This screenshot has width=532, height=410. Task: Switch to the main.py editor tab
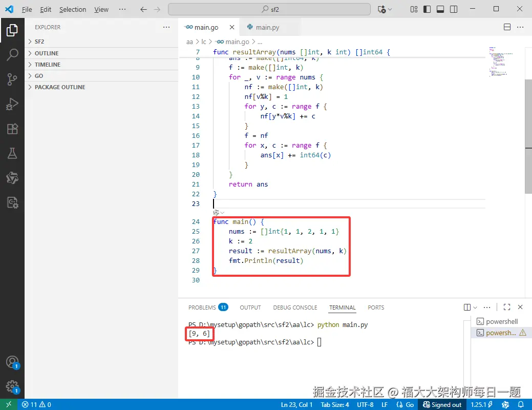pos(267,27)
